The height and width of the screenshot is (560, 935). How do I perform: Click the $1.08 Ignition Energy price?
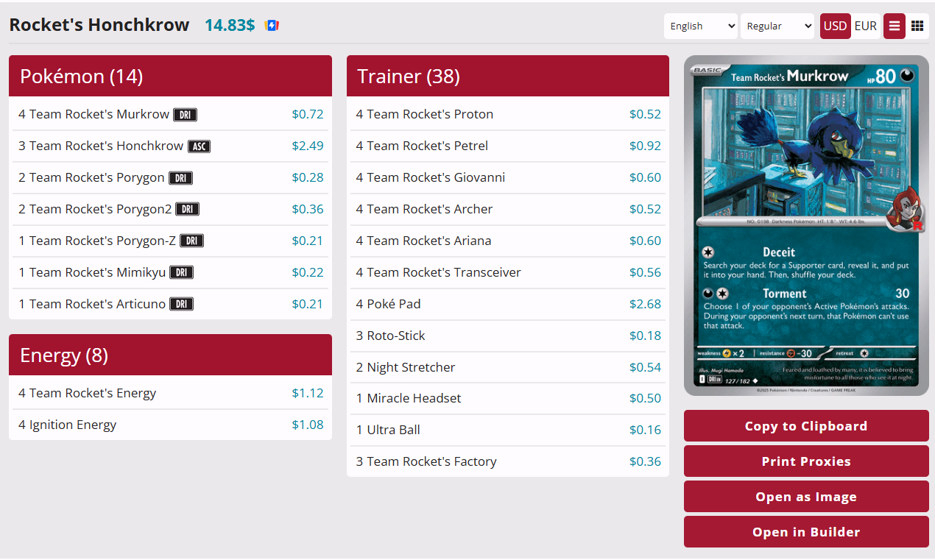[308, 425]
